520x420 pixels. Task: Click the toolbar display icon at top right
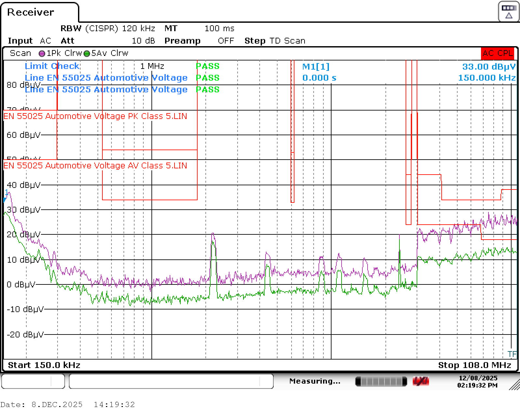[x=509, y=12]
